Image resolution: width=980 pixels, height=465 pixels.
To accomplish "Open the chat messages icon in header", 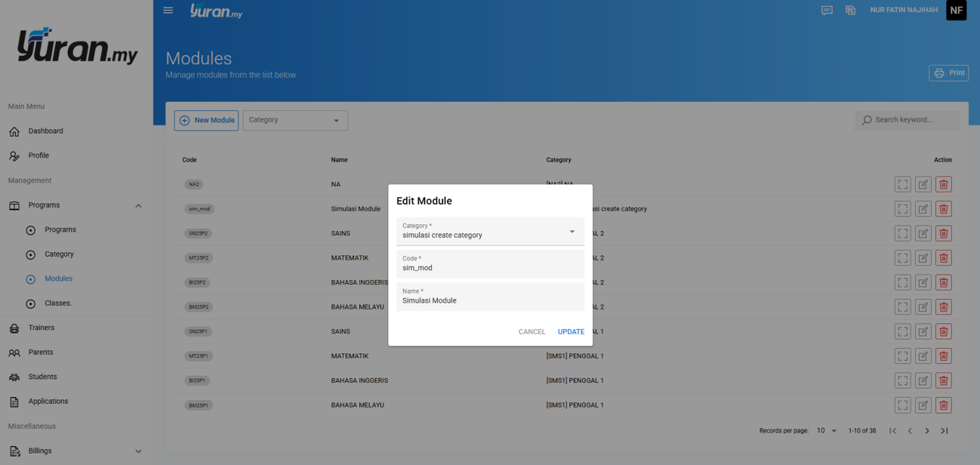I will (827, 11).
